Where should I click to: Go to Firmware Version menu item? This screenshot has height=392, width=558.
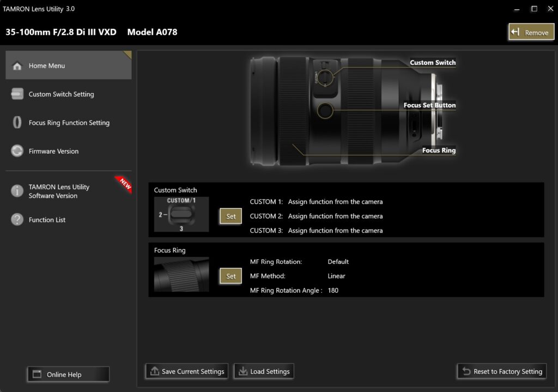pyautogui.click(x=53, y=151)
